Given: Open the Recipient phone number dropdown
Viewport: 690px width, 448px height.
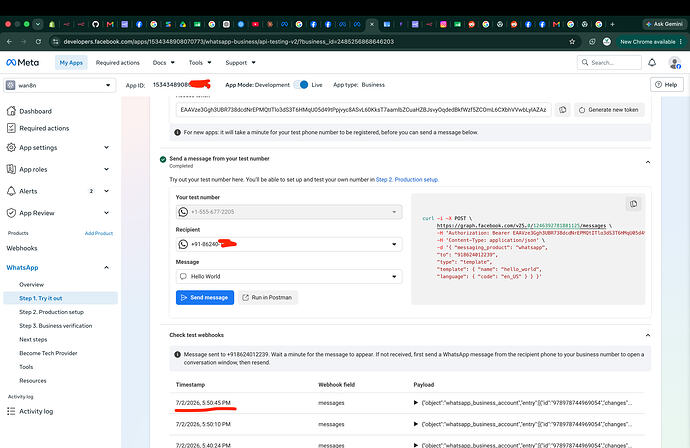Looking at the screenshot, I should coord(289,244).
